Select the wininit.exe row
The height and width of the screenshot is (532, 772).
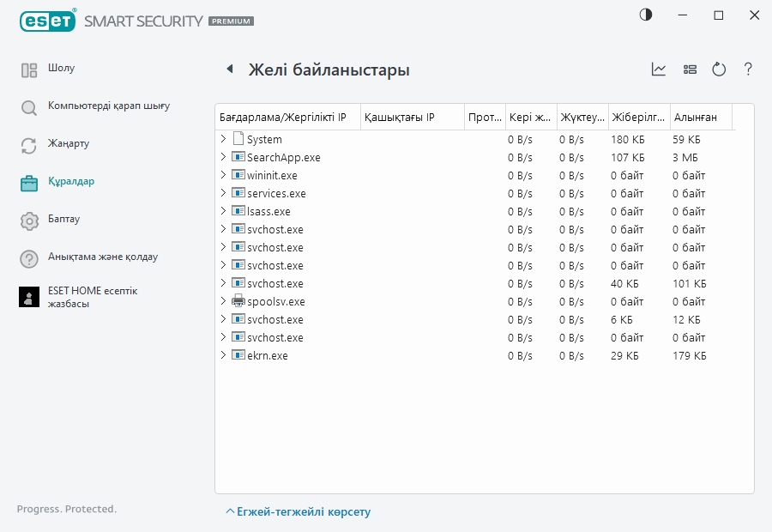pyautogui.click(x=272, y=175)
